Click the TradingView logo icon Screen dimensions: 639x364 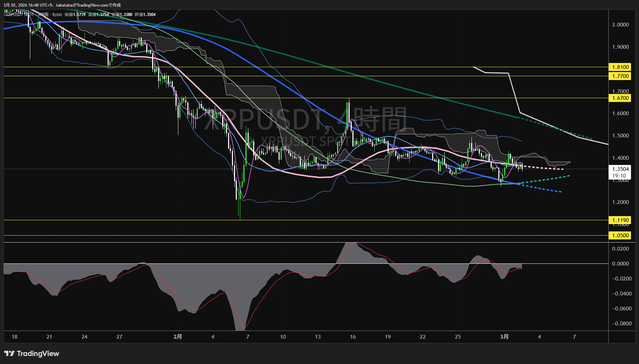click(9, 354)
